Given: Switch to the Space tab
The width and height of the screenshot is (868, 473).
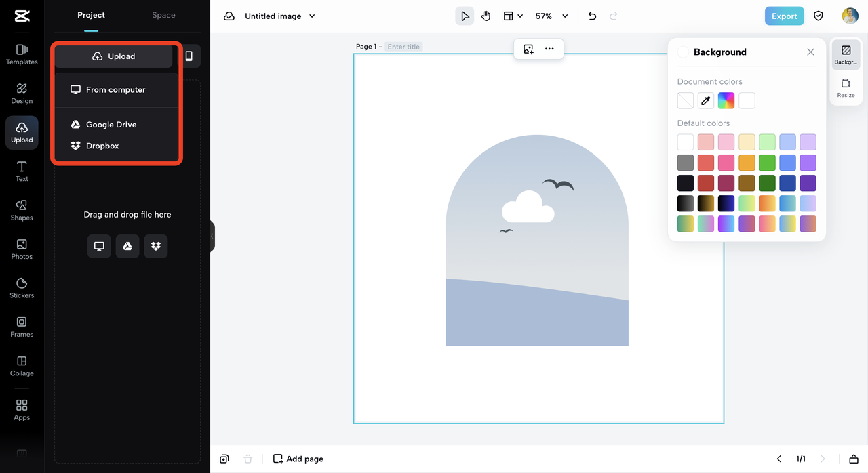Looking at the screenshot, I should 163,15.
